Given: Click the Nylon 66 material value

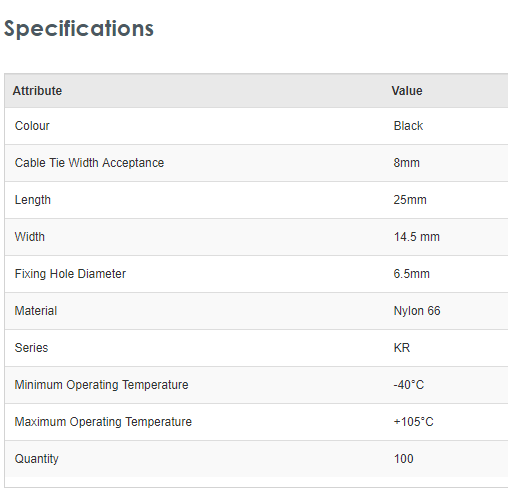Looking at the screenshot, I should click(x=417, y=311).
